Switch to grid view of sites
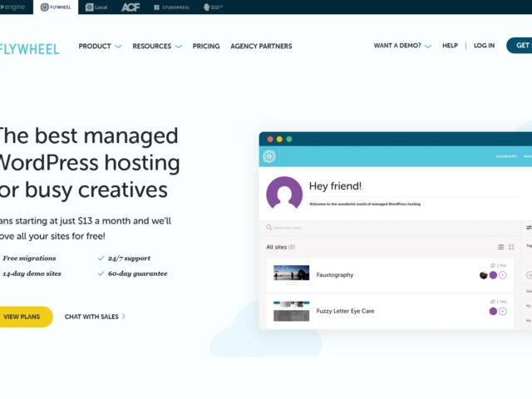 coord(511,247)
